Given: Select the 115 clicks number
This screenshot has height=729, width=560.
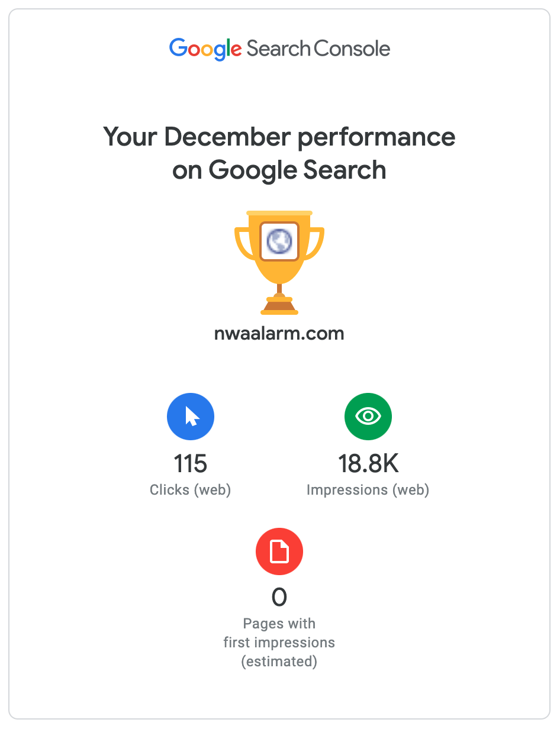Looking at the screenshot, I should [191, 464].
